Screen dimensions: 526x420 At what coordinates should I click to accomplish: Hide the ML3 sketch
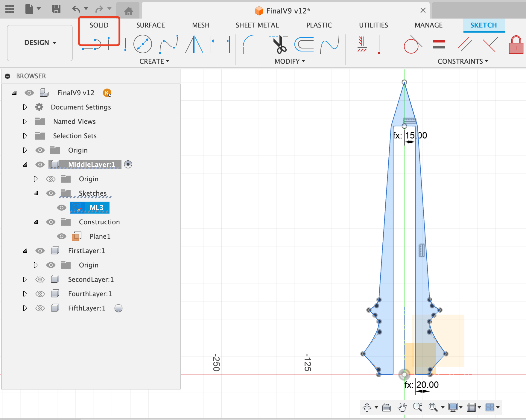click(x=61, y=208)
